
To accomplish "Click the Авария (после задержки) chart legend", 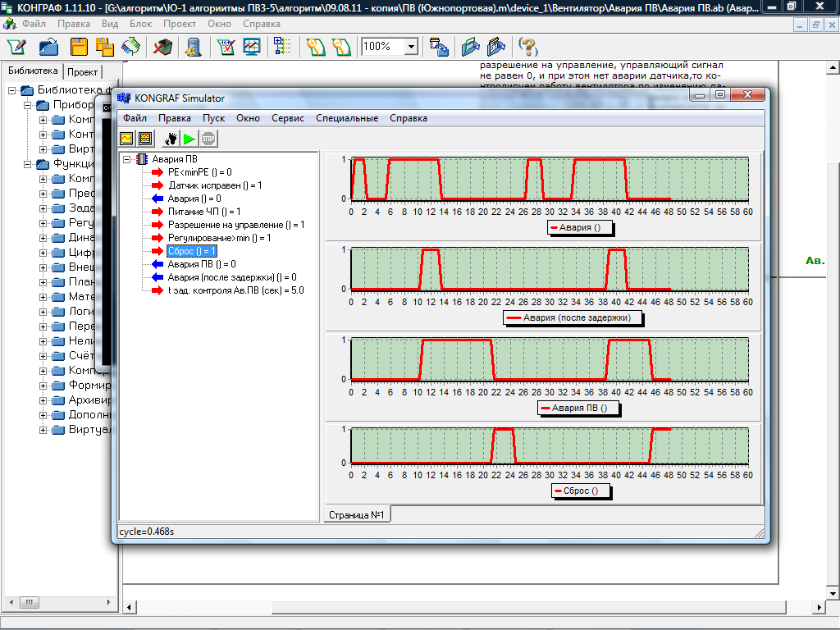I will tap(573, 317).
